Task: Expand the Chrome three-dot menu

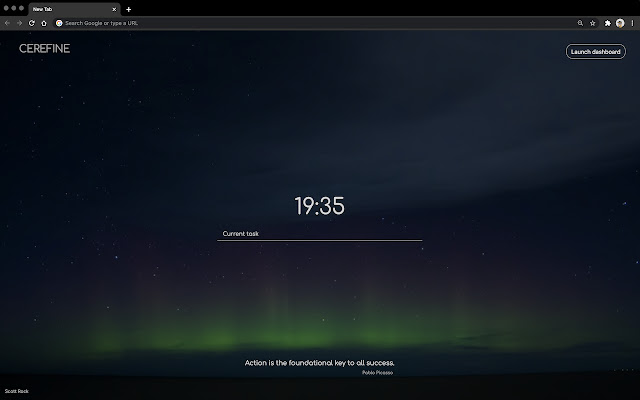Action: pyautogui.click(x=632, y=22)
